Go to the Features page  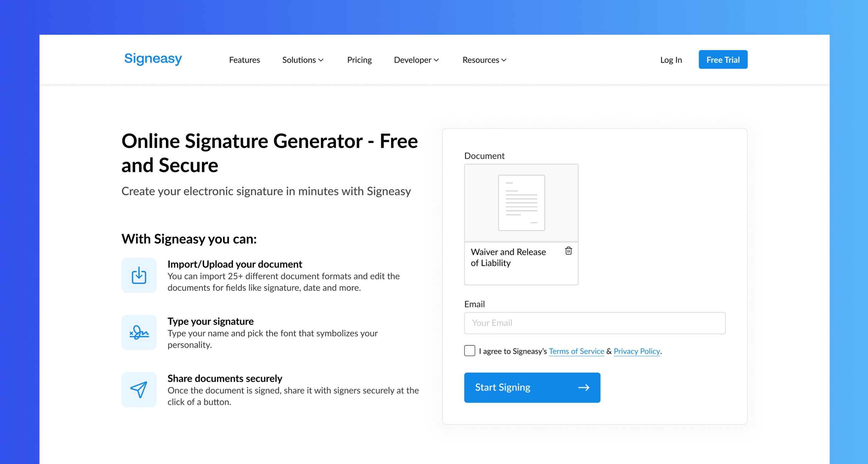point(244,60)
